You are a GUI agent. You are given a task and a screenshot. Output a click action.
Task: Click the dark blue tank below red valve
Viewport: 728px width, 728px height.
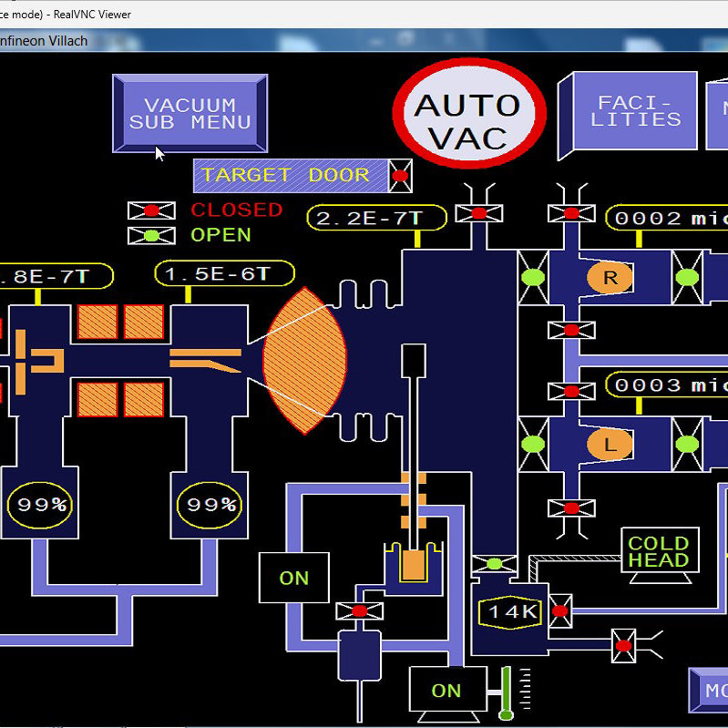359,655
